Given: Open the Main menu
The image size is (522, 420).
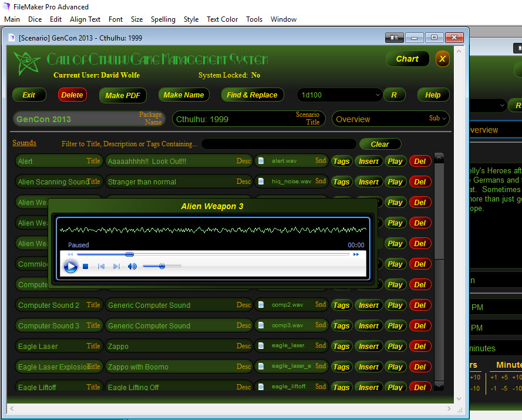Looking at the screenshot, I should point(12,19).
